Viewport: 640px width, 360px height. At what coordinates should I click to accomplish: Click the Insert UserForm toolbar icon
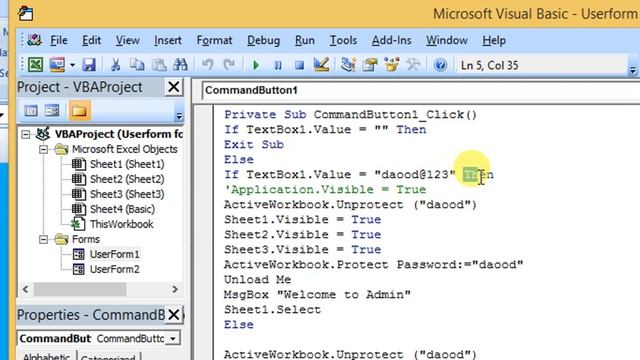click(x=57, y=65)
